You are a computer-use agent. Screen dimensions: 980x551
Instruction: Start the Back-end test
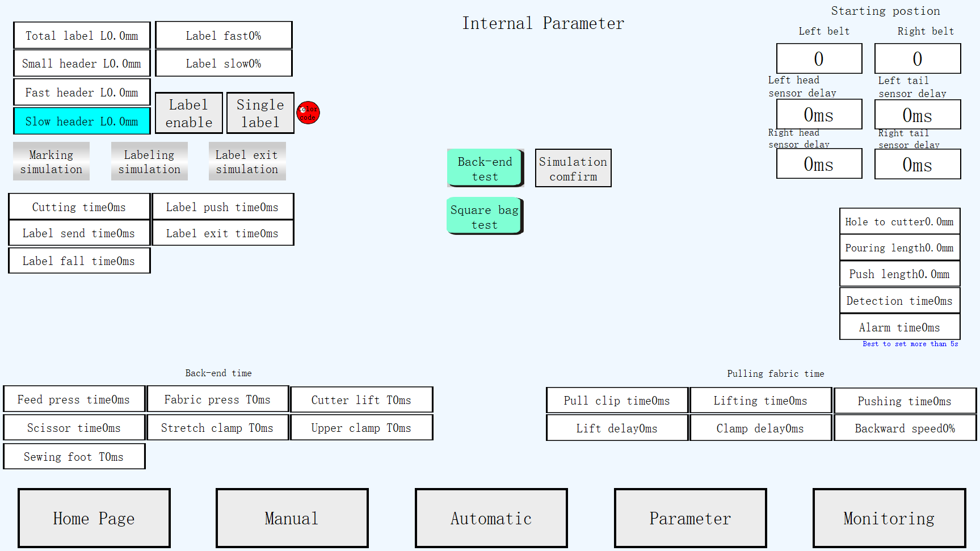pyautogui.click(x=485, y=168)
